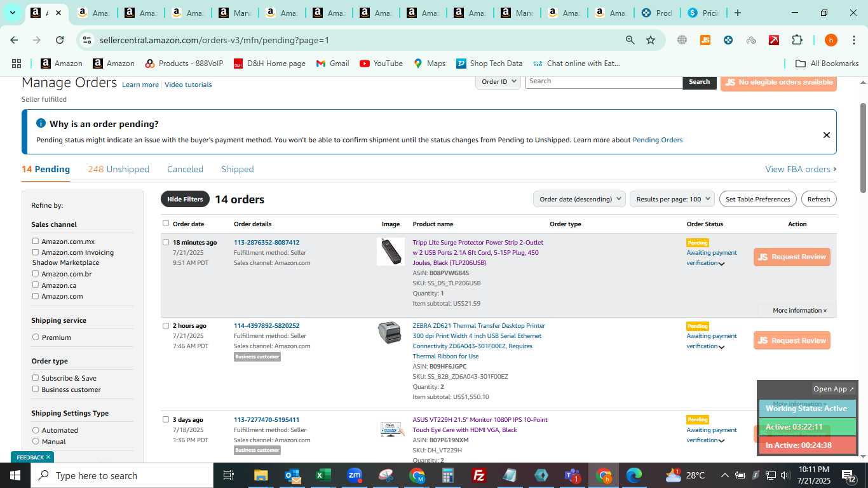The image size is (868, 488).
Task: Open View FBA orders link
Action: (x=801, y=169)
